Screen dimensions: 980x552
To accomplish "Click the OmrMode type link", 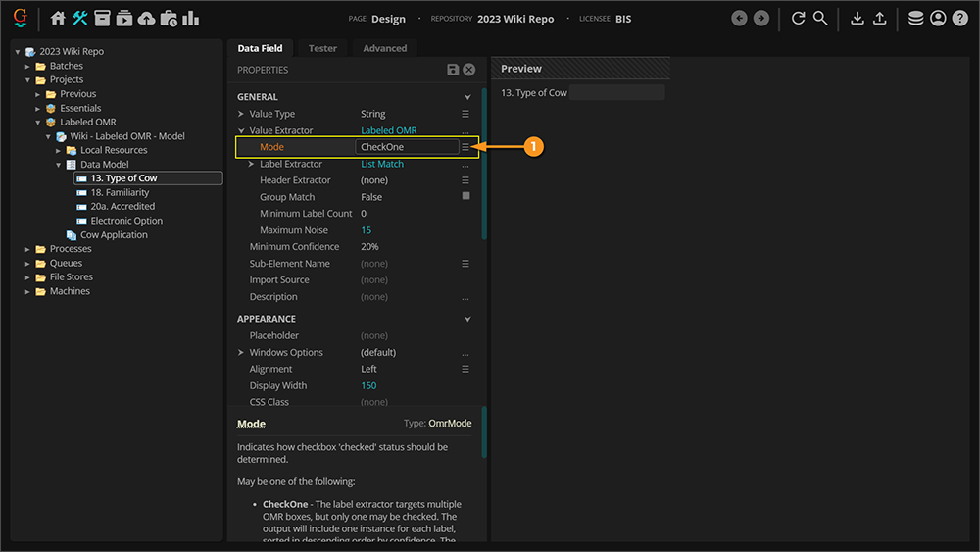I will coord(450,424).
